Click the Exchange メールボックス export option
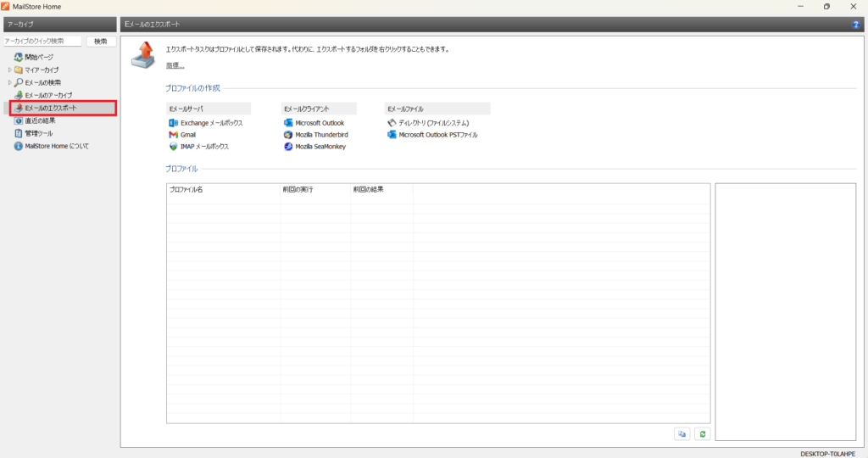The image size is (868, 458). point(206,123)
